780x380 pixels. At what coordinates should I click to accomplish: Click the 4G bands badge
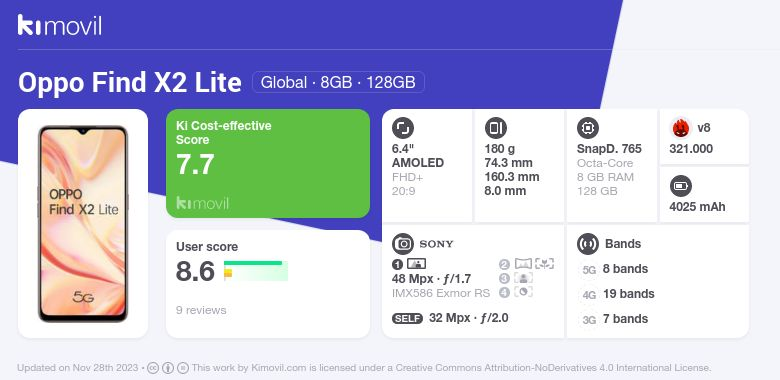(x=589, y=295)
